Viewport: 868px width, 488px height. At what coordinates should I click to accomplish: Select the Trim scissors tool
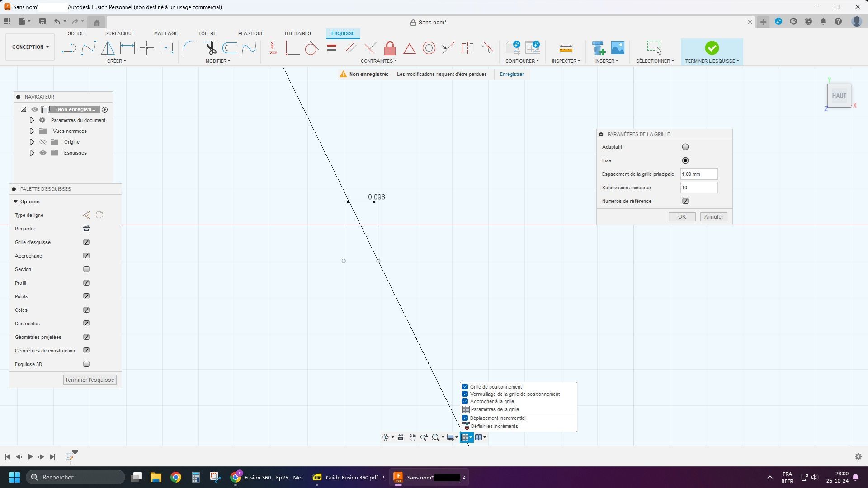tap(210, 48)
